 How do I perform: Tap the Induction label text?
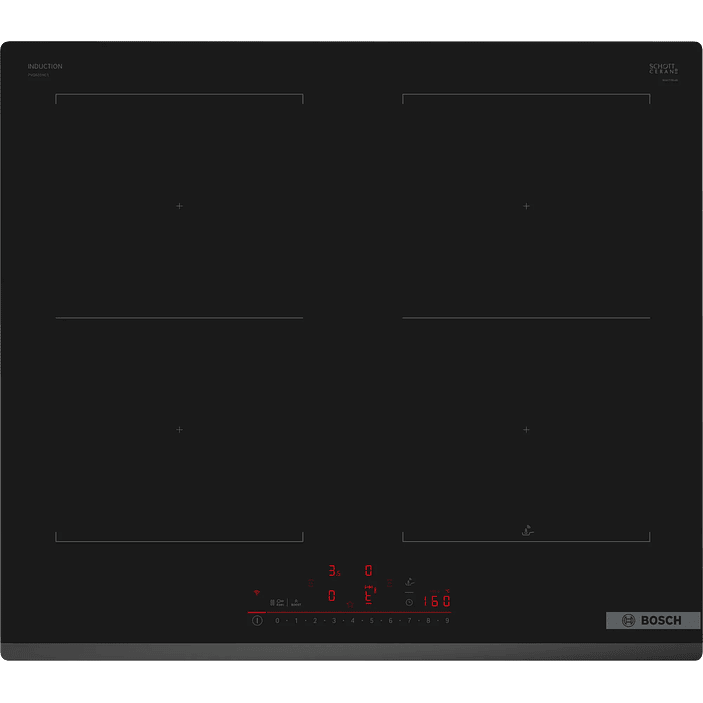pos(45,67)
